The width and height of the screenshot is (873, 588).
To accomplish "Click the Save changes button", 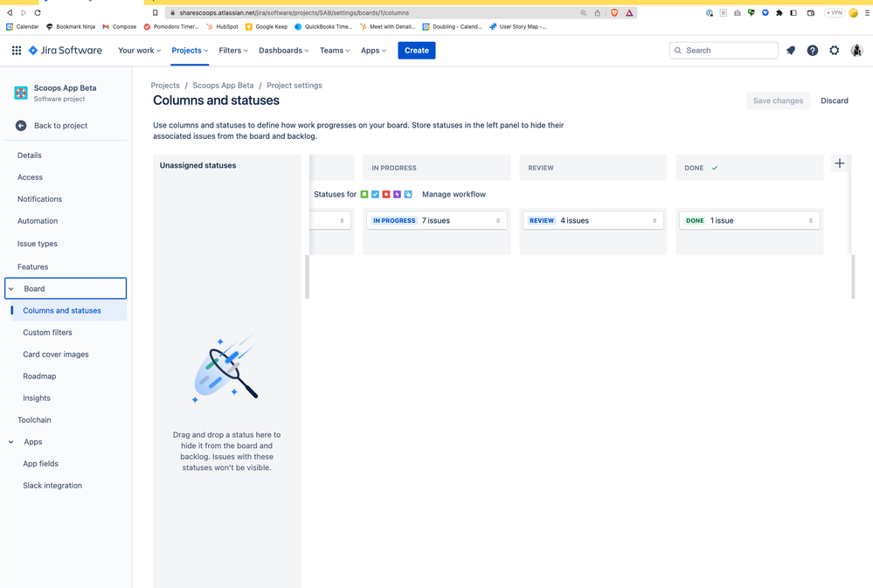I will tap(778, 100).
